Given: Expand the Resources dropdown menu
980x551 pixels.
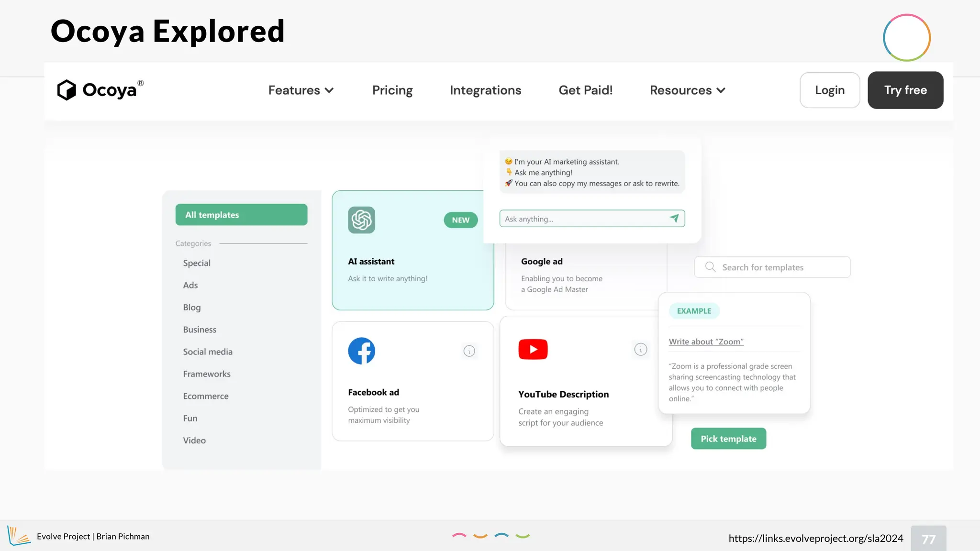Looking at the screenshot, I should click(x=688, y=90).
